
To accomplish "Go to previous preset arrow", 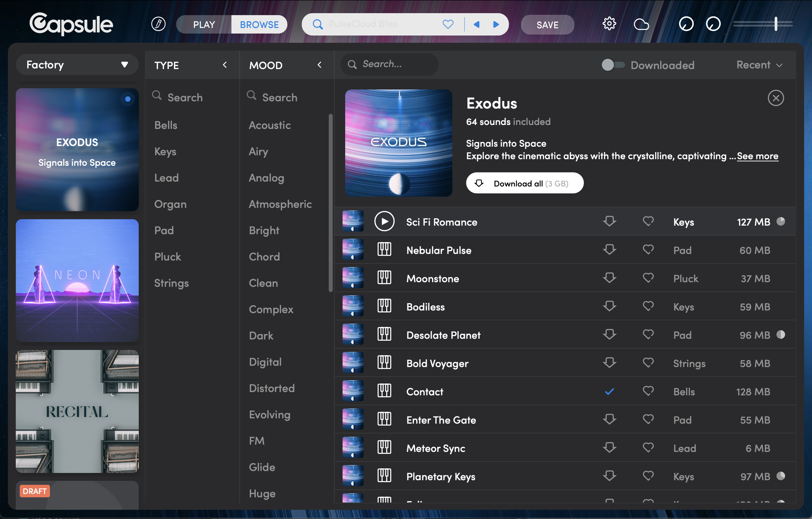I will tap(476, 24).
